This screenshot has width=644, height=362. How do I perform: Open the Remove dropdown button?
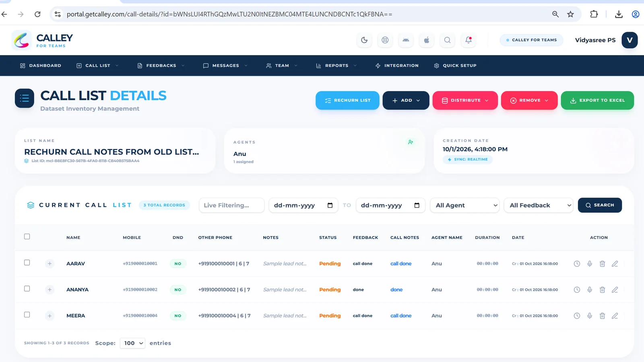(529, 100)
